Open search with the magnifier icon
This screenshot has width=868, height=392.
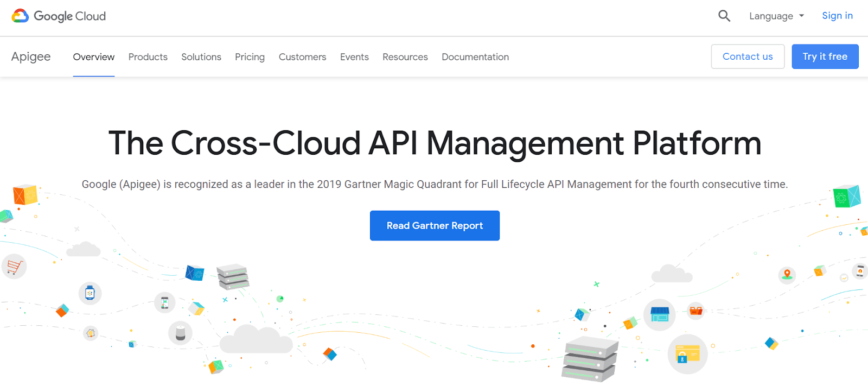(x=724, y=16)
